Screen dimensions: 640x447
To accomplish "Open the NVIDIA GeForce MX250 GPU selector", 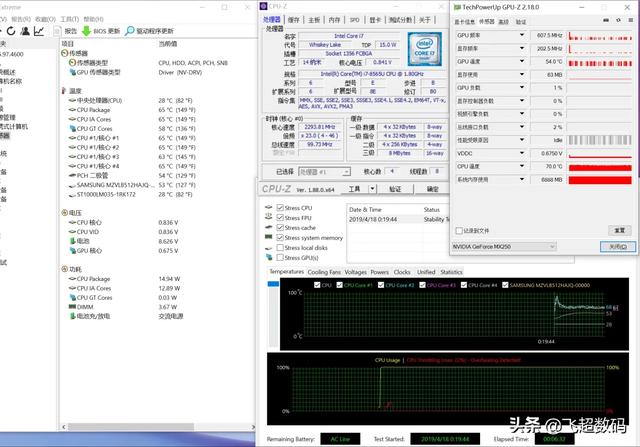I will [504, 247].
